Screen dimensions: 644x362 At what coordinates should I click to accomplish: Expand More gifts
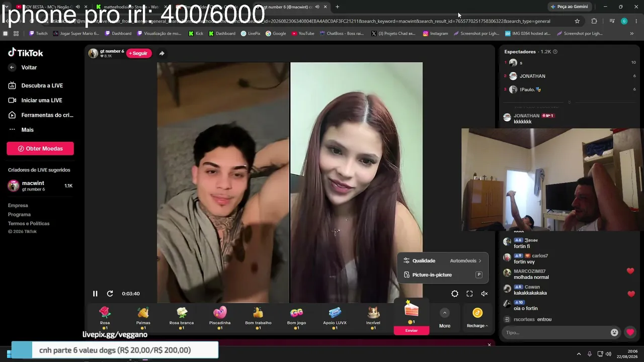(x=445, y=318)
